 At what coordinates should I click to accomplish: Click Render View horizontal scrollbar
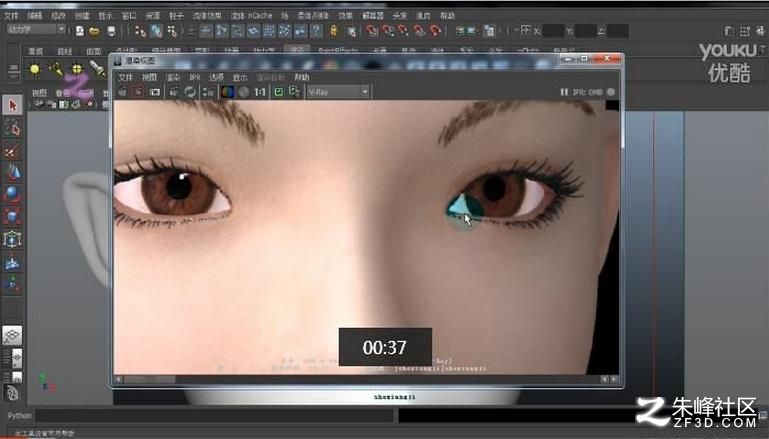(x=360, y=380)
